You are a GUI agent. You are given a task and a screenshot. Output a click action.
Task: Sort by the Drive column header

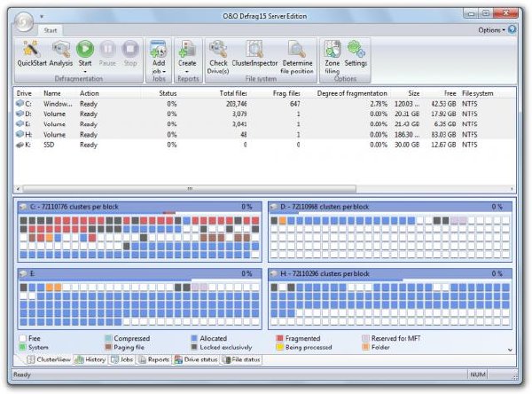24,93
